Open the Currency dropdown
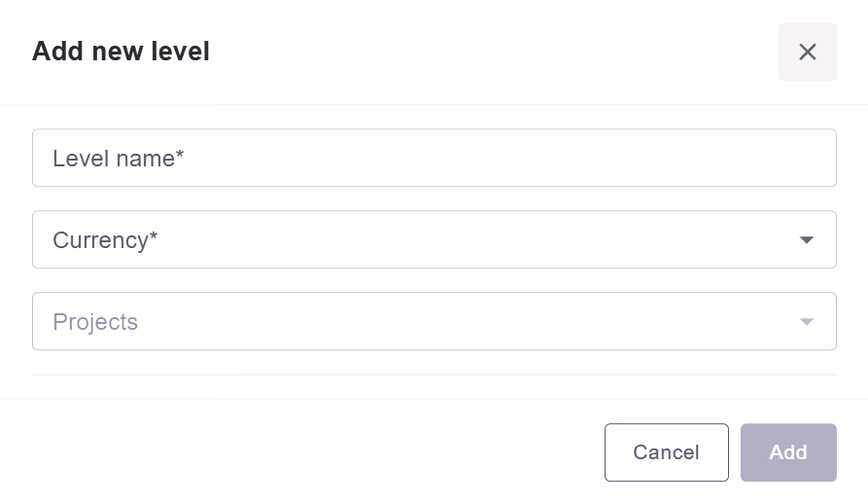This screenshot has width=868, height=502. point(434,239)
